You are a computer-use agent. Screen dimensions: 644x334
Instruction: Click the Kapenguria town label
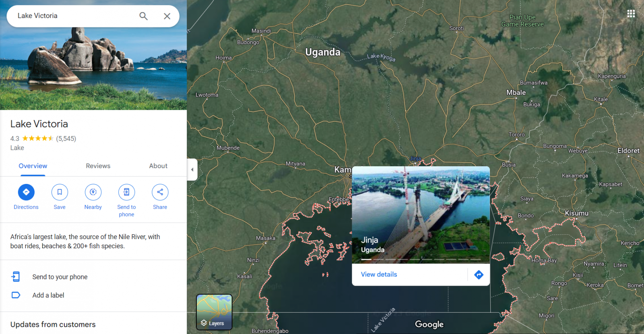(x=612, y=76)
